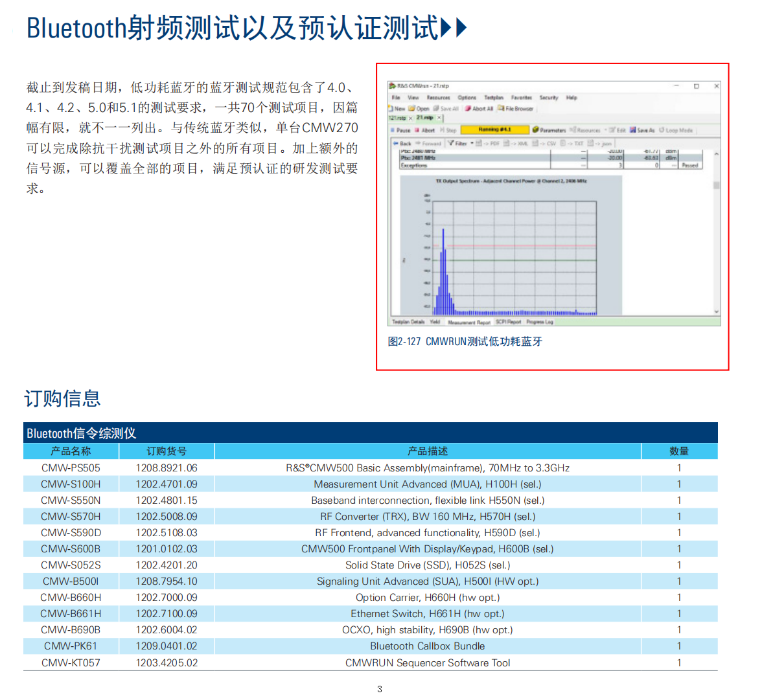The image size is (762, 700).
Task: Open the File menu in CMWrun
Action: [x=396, y=98]
